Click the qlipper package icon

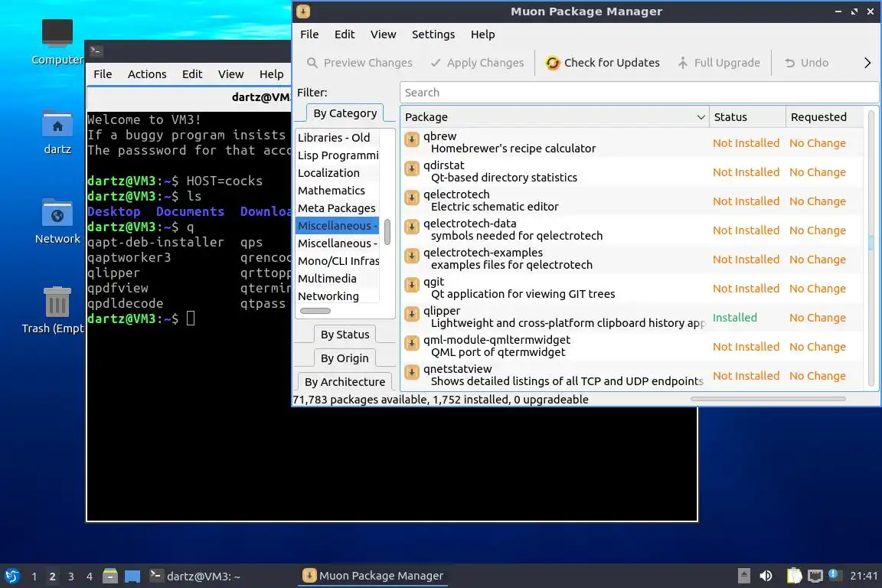coord(412,314)
